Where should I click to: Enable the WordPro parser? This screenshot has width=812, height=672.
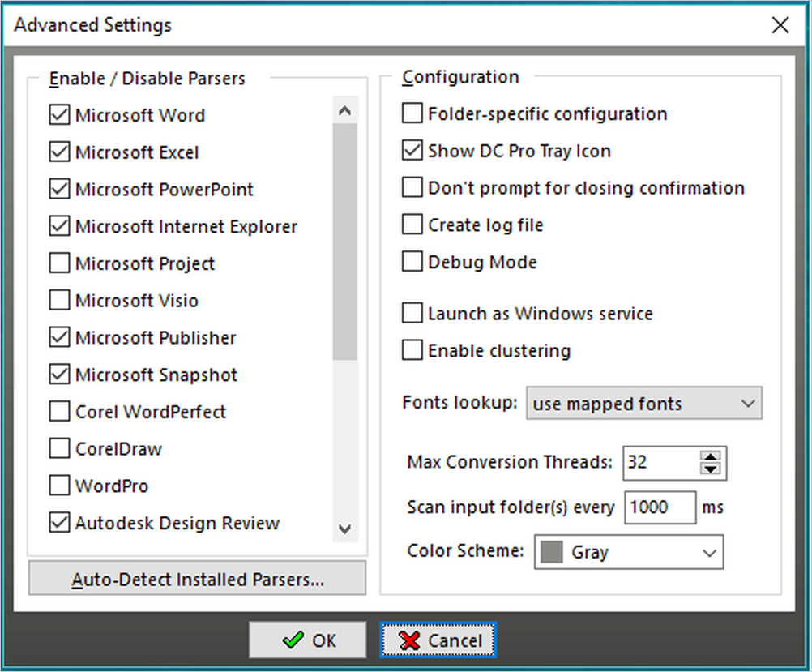coord(59,486)
